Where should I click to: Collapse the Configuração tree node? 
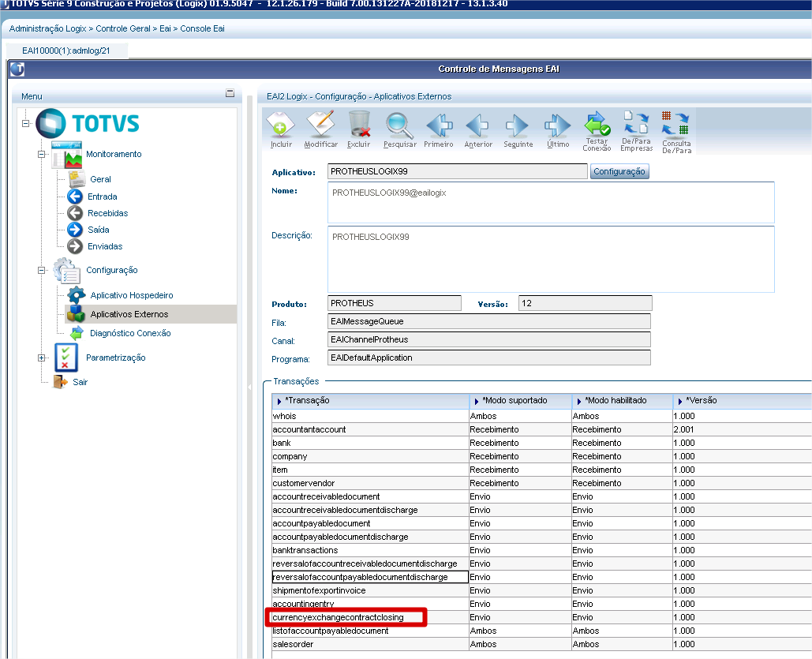point(41,270)
